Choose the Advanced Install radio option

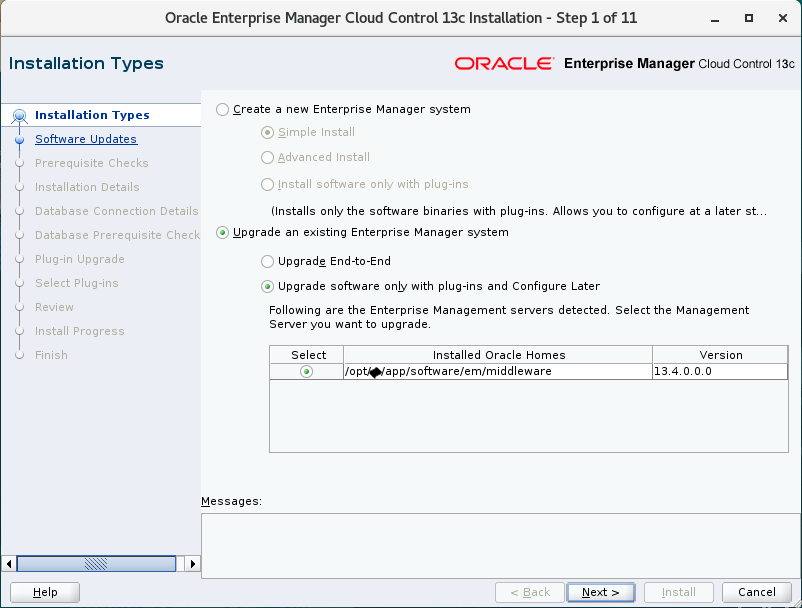click(267, 157)
